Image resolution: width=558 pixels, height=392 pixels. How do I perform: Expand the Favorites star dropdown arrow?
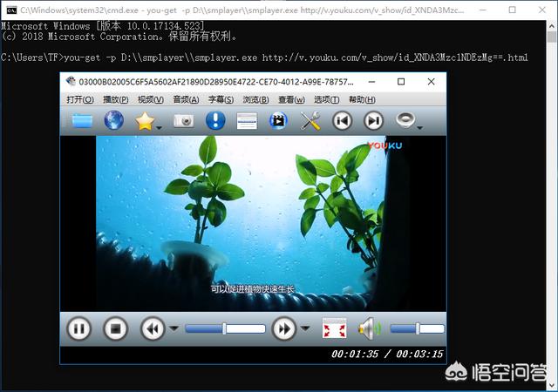click(159, 127)
